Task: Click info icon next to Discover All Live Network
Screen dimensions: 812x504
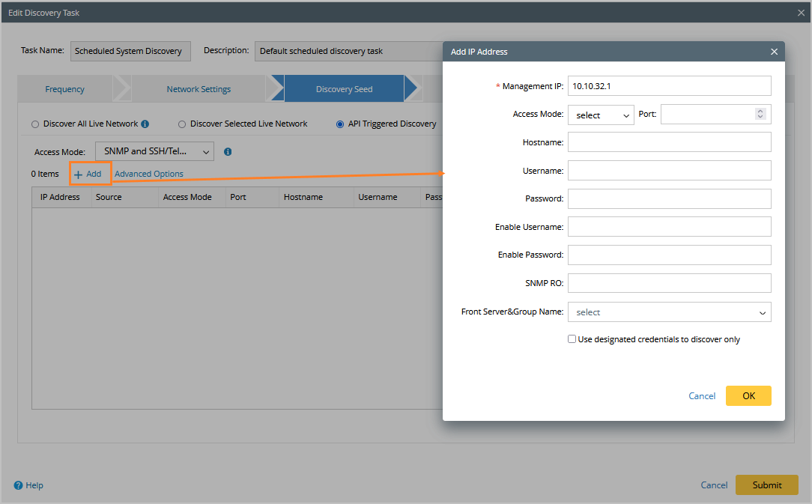Action: (145, 124)
